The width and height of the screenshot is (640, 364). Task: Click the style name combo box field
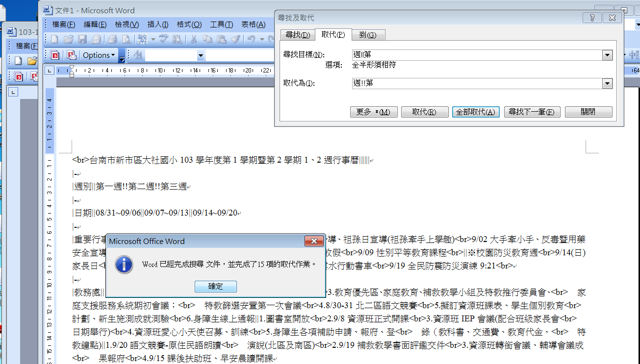[171, 55]
